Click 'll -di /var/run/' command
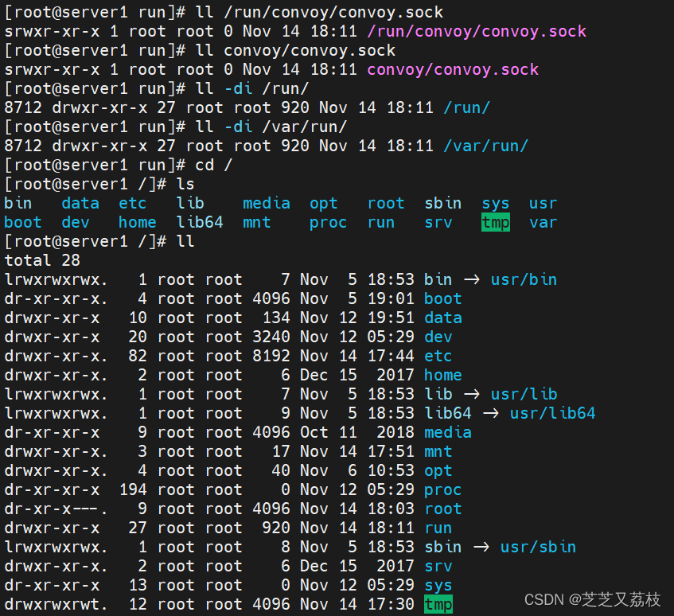The image size is (674, 616). 271,127
